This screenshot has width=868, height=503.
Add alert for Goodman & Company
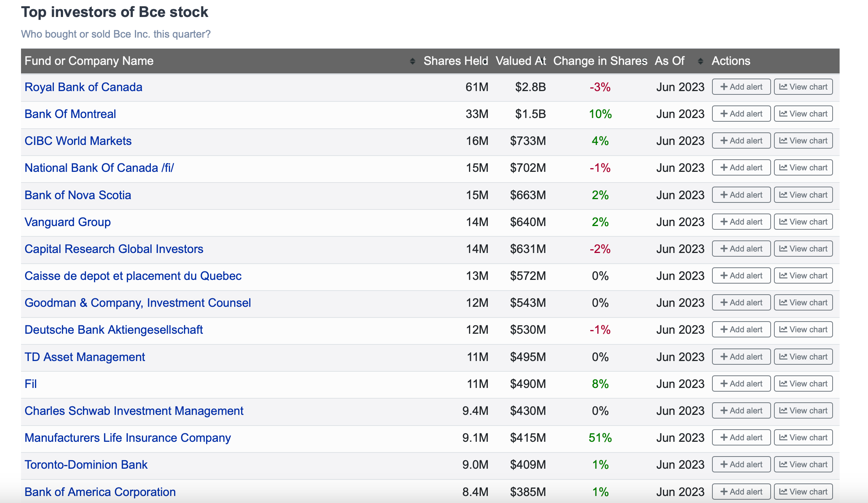click(x=741, y=302)
